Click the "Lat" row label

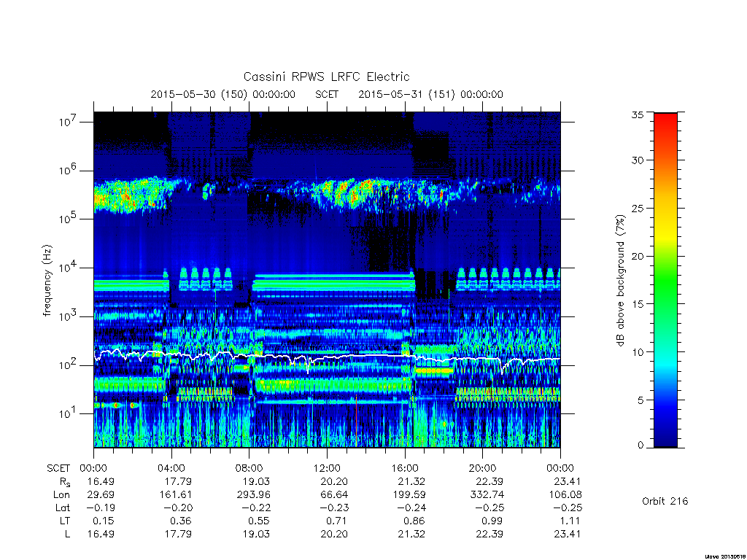point(63,507)
